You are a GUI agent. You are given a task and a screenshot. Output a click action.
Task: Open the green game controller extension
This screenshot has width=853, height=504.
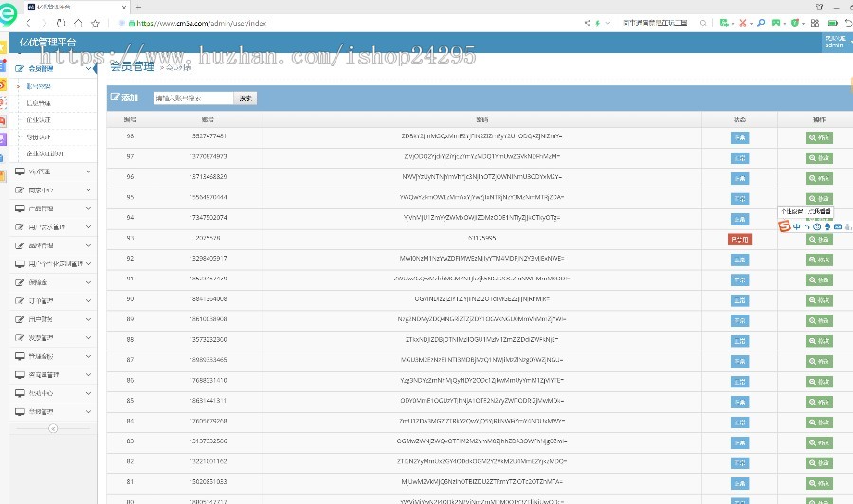coord(776,23)
